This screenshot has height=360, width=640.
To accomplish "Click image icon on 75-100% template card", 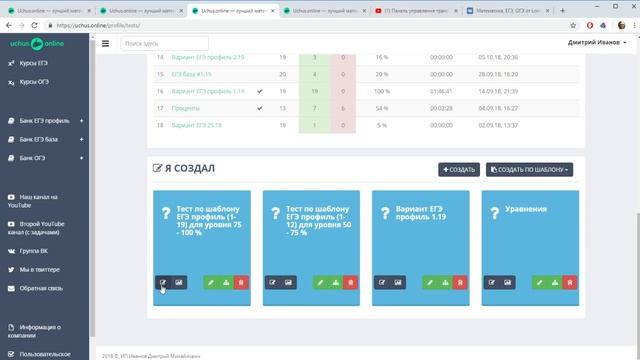I will tap(179, 282).
